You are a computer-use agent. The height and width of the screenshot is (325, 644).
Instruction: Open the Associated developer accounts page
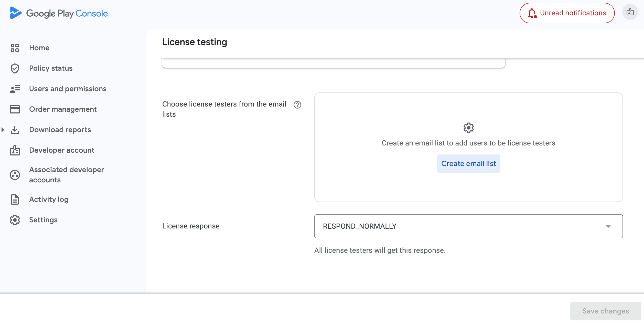(67, 175)
